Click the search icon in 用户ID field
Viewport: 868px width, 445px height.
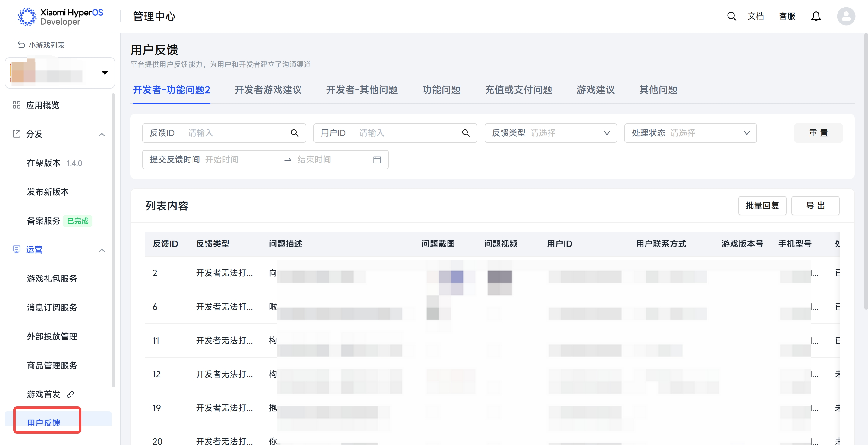(x=466, y=133)
